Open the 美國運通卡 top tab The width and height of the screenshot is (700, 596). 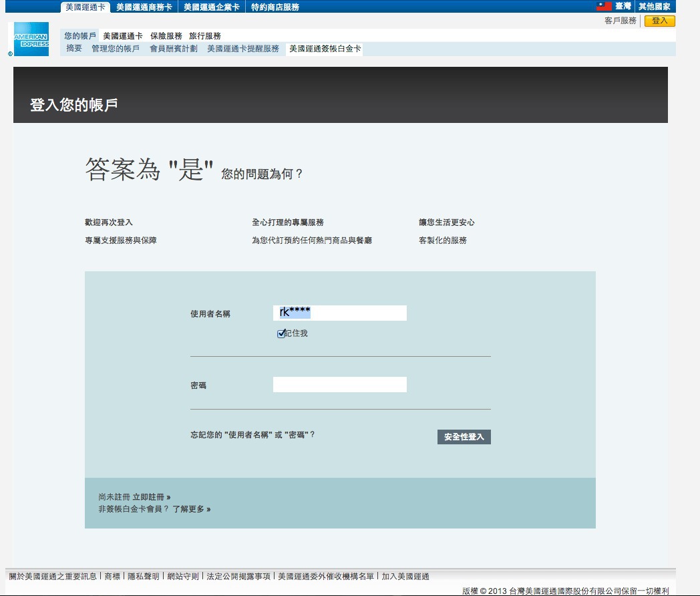85,7
